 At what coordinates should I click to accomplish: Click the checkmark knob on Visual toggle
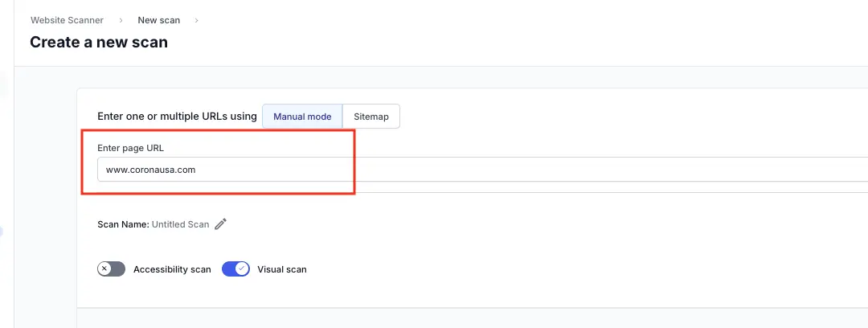coord(242,269)
